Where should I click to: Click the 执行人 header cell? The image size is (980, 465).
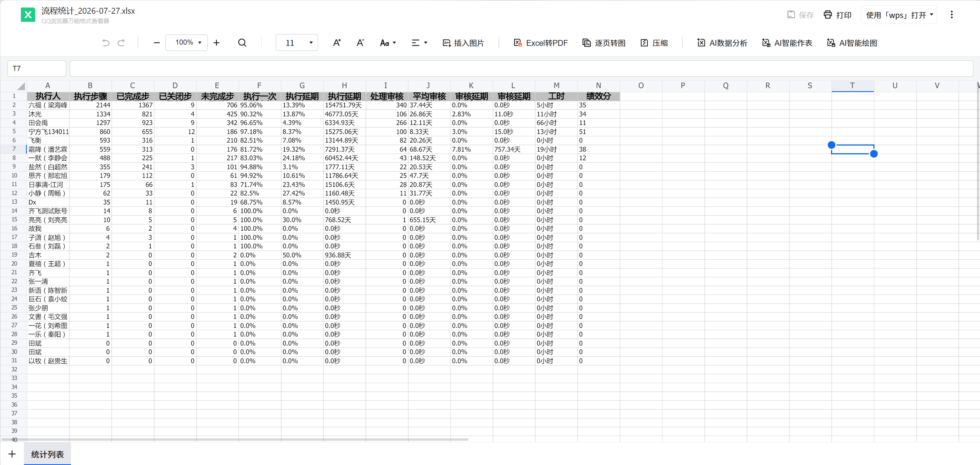pos(48,96)
